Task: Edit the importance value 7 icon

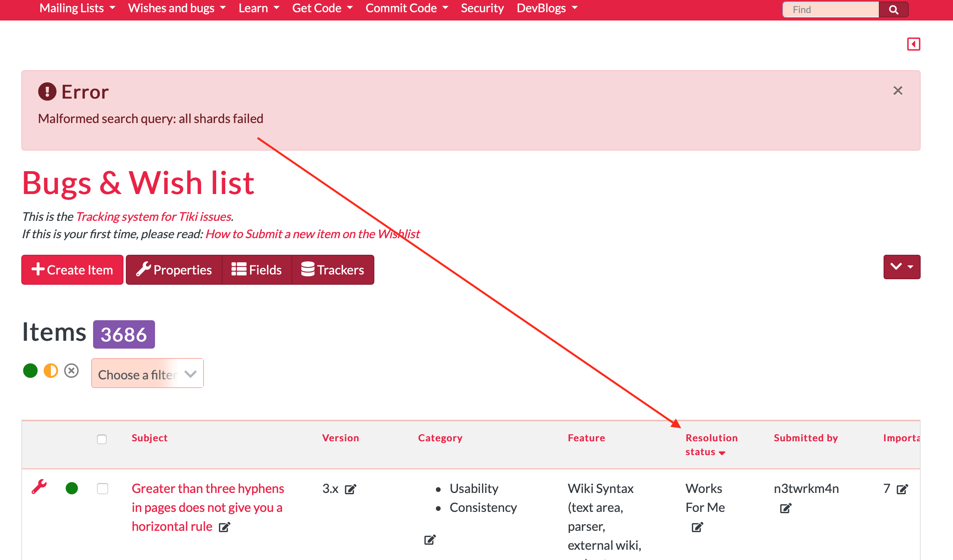Action: pyautogui.click(x=902, y=489)
